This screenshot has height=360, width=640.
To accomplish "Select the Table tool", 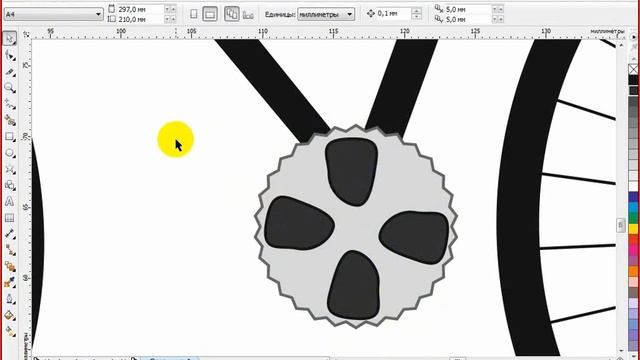I will pos(10,218).
